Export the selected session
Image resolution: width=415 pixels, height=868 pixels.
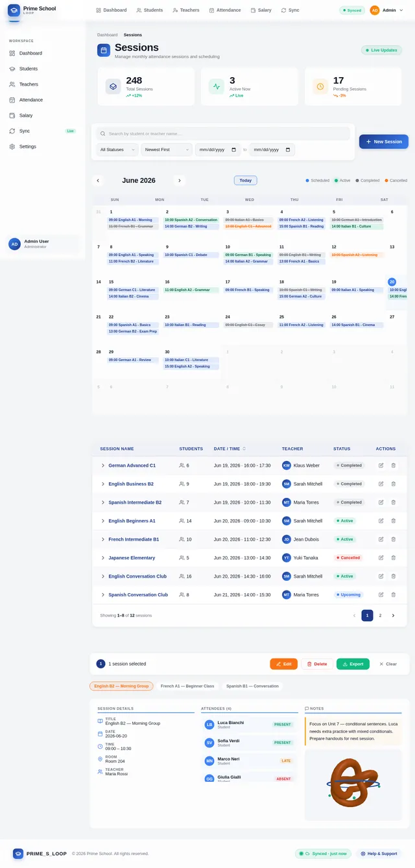click(x=353, y=664)
